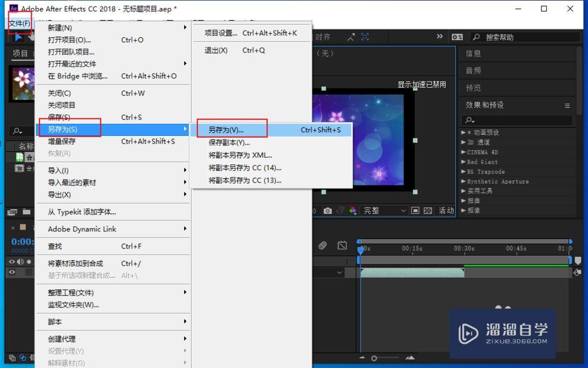The height and width of the screenshot is (368, 588).
Task: Open the 文件(F) menu
Action: tap(19, 24)
